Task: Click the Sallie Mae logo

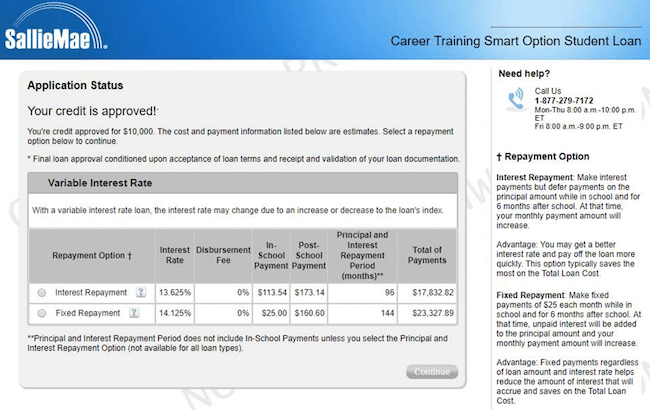Action: (55, 28)
